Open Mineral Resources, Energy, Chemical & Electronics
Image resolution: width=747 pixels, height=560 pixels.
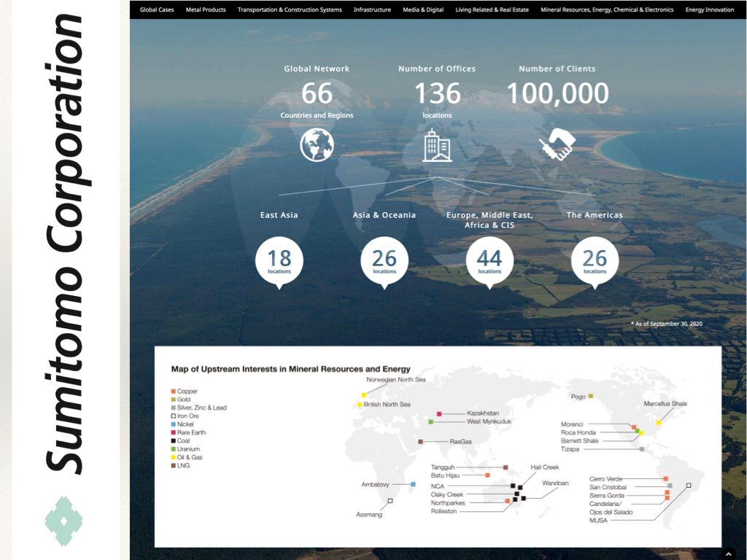[607, 9]
